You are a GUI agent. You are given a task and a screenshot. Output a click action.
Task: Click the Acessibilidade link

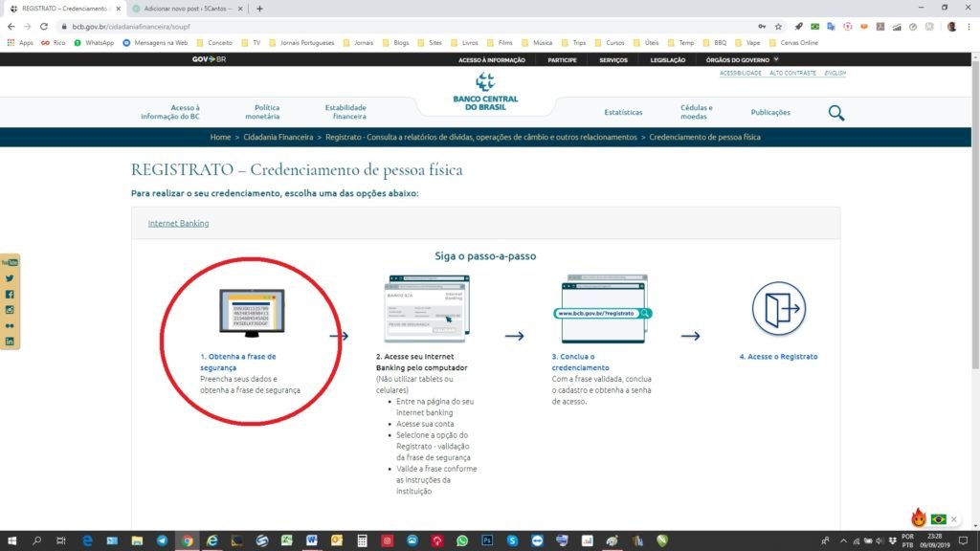740,73
